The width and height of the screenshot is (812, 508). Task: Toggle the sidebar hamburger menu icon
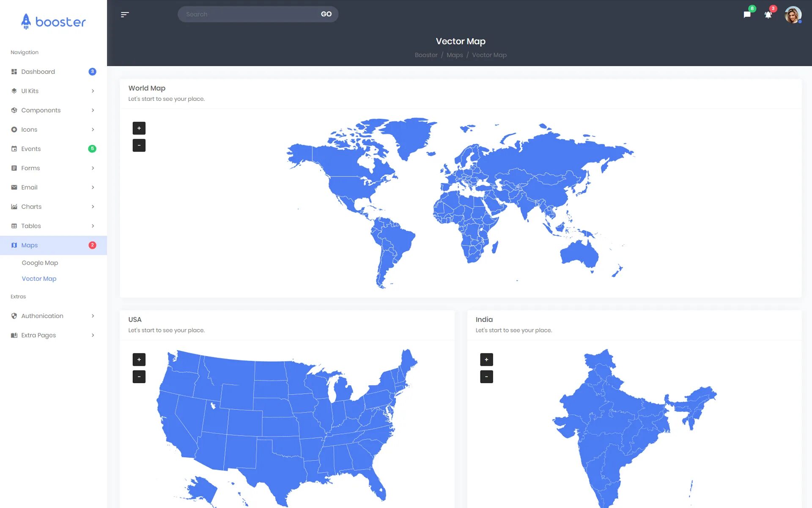pyautogui.click(x=125, y=14)
